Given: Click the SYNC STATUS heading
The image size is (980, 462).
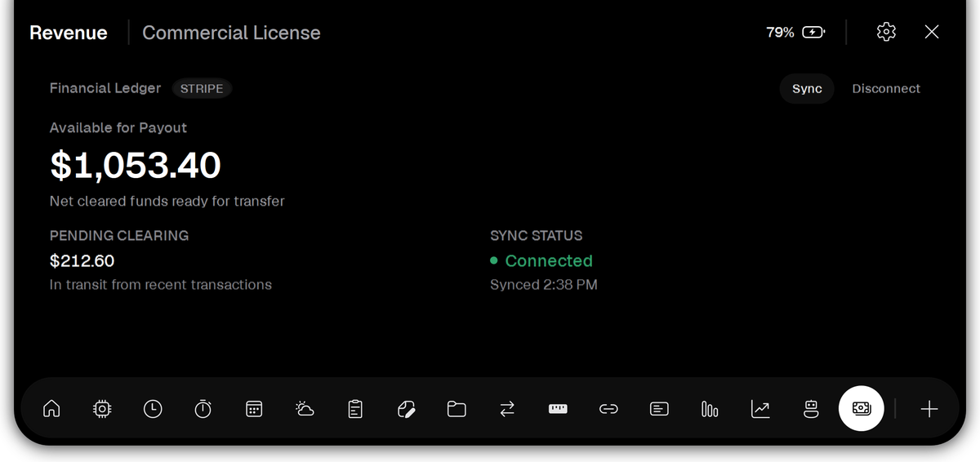Looking at the screenshot, I should pos(537,236).
